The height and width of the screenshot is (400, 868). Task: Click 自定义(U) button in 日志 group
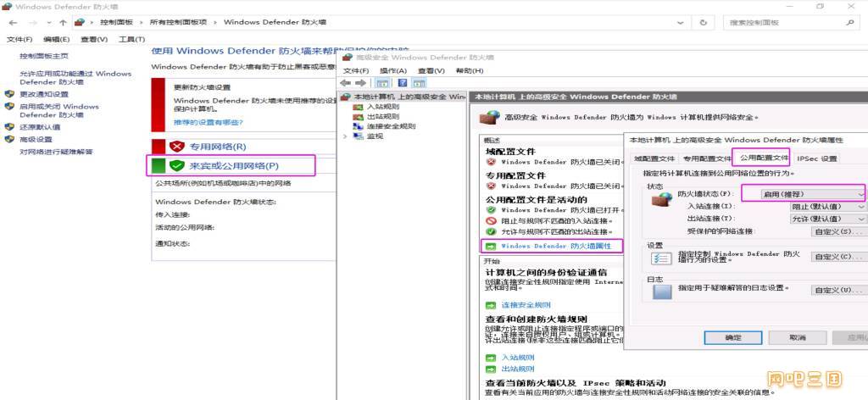[x=838, y=290]
